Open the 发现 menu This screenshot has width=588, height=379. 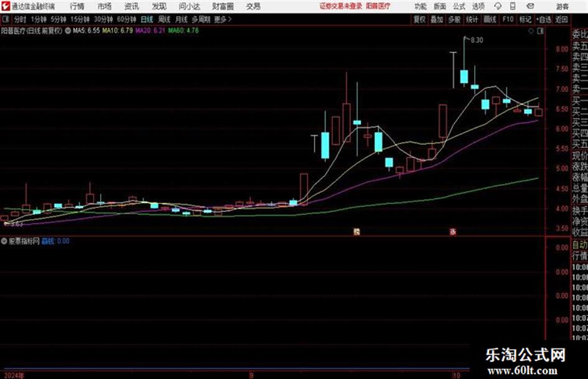(159, 6)
